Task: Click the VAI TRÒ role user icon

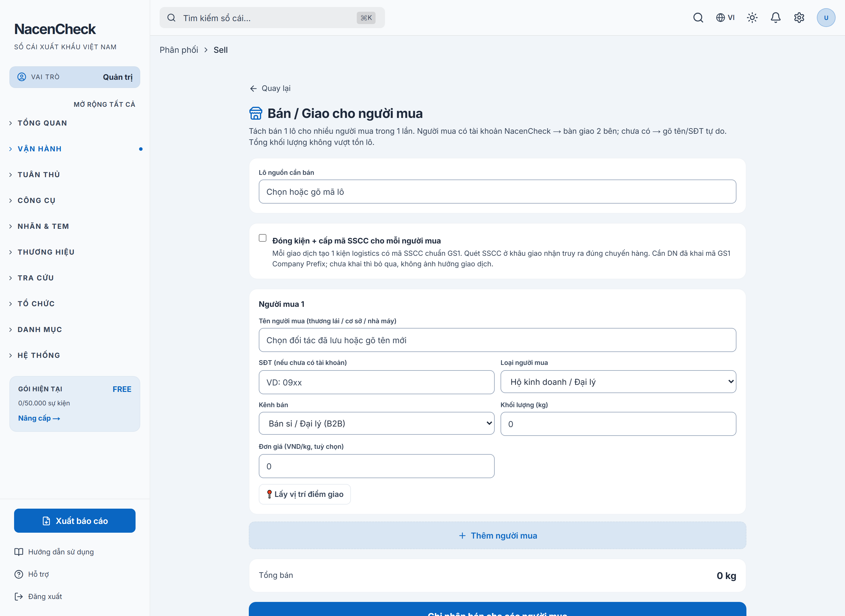Action: 22,77
